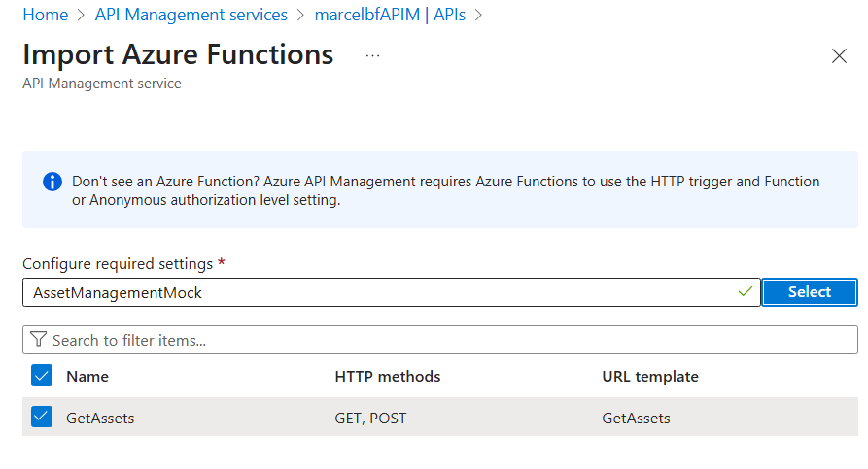Click the blue info icon in banner
Image resolution: width=868 pixels, height=469 pixels.
(52, 182)
